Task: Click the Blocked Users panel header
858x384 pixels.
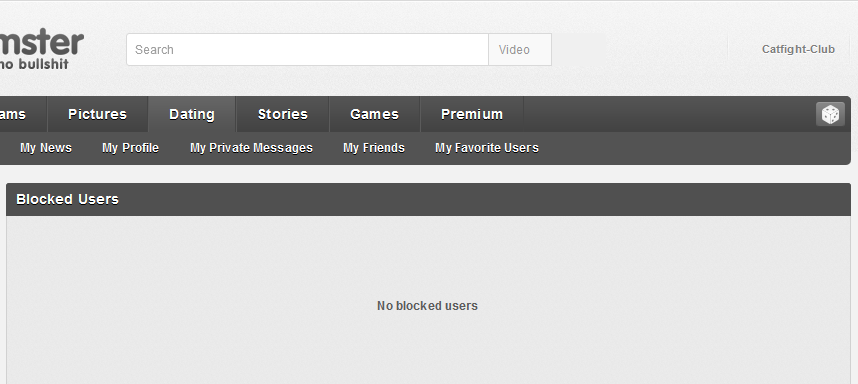Action: point(428,200)
